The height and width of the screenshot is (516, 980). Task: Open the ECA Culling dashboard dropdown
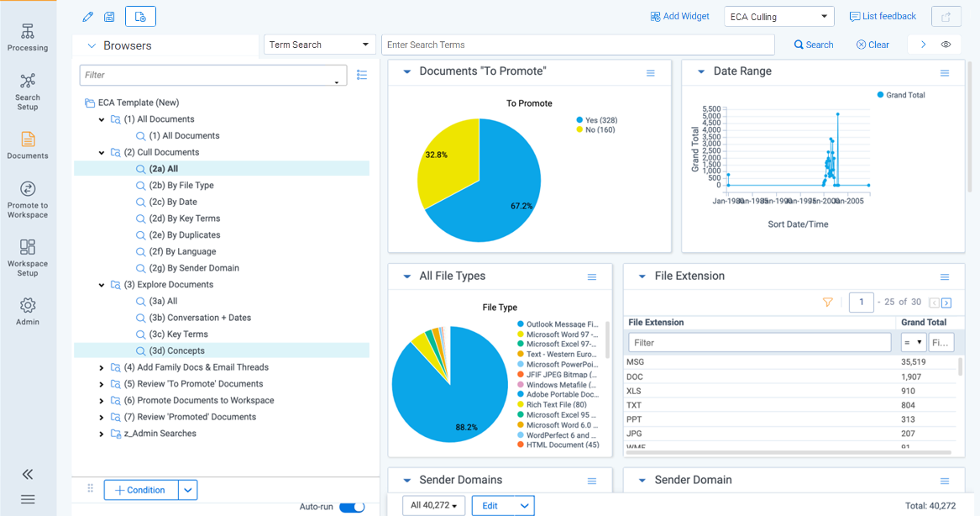point(778,17)
